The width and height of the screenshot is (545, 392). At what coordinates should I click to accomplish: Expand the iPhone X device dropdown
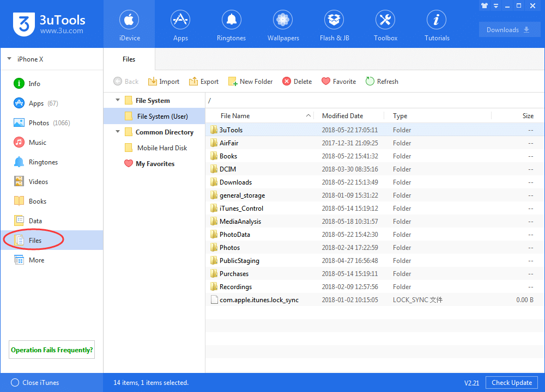[x=9, y=59]
